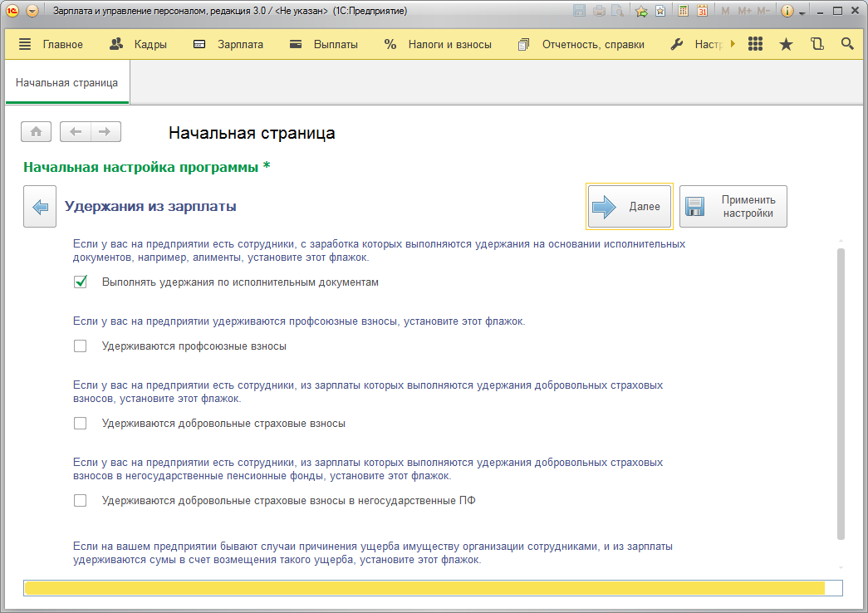The height and width of the screenshot is (613, 868).
Task: Check Удерживаются добровольные страховые взносы в негосударственные ПФ
Action: tap(81, 501)
